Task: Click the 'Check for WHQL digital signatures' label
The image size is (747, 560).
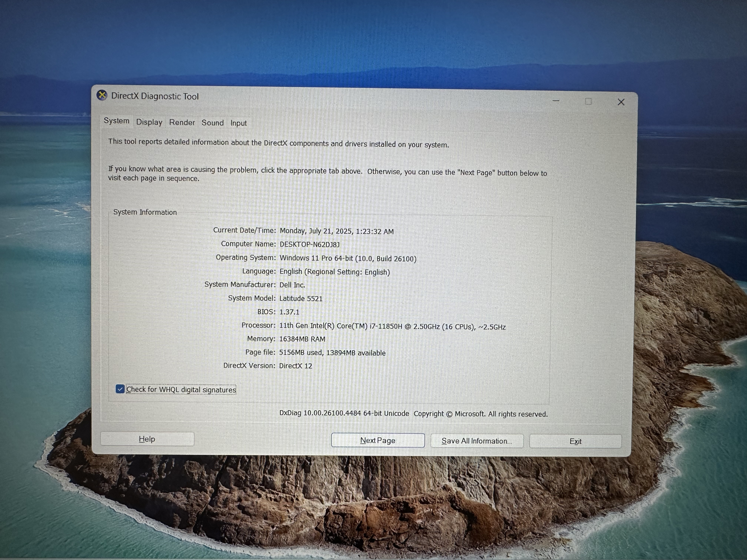Action: click(x=181, y=389)
